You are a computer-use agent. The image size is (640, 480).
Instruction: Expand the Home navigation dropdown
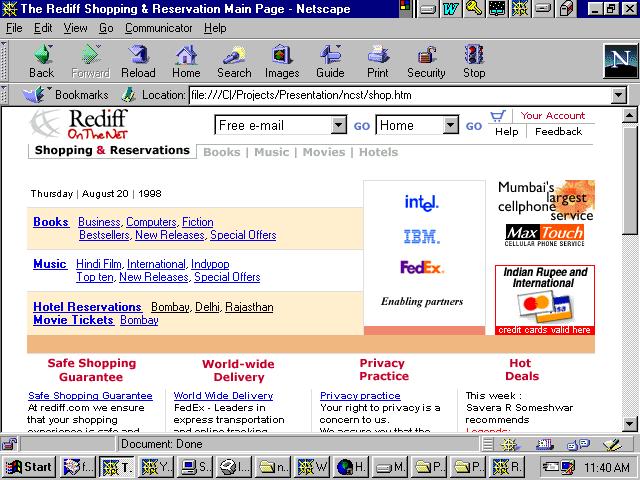451,126
